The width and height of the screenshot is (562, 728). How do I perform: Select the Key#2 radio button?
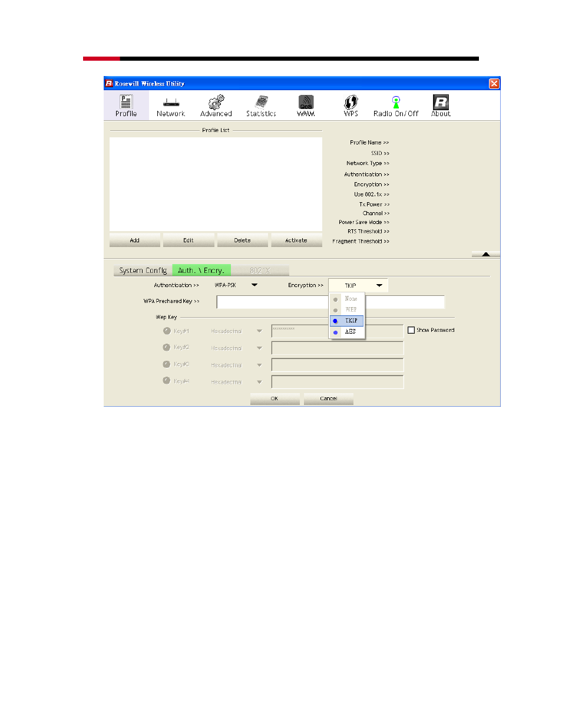[x=167, y=347]
